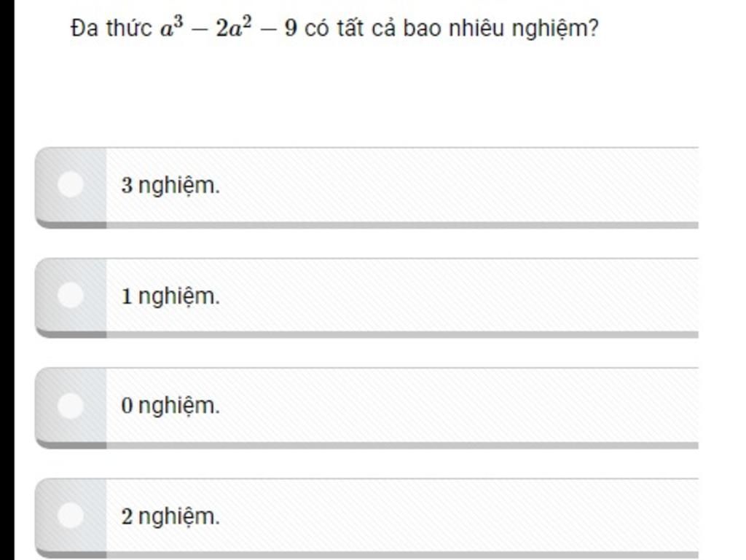Click the "3 nghiệm." answer text
Image resolution: width=746 pixels, height=560 pixels.
click(170, 186)
